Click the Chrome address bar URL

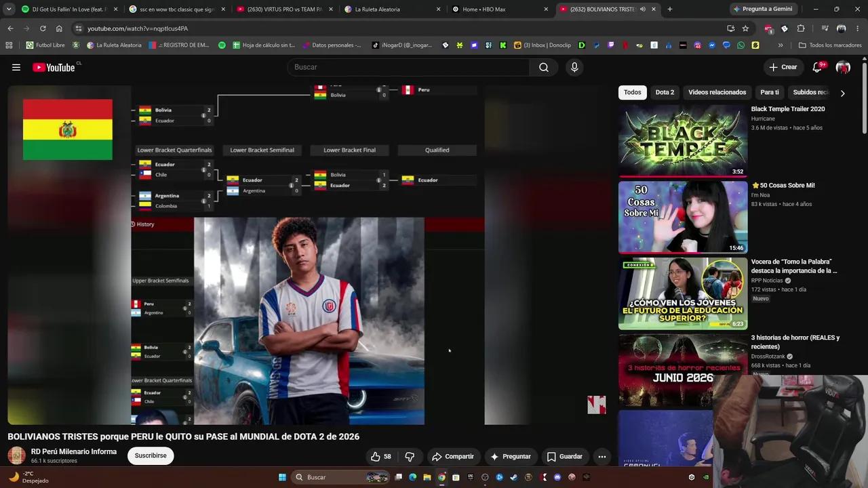coord(138,28)
